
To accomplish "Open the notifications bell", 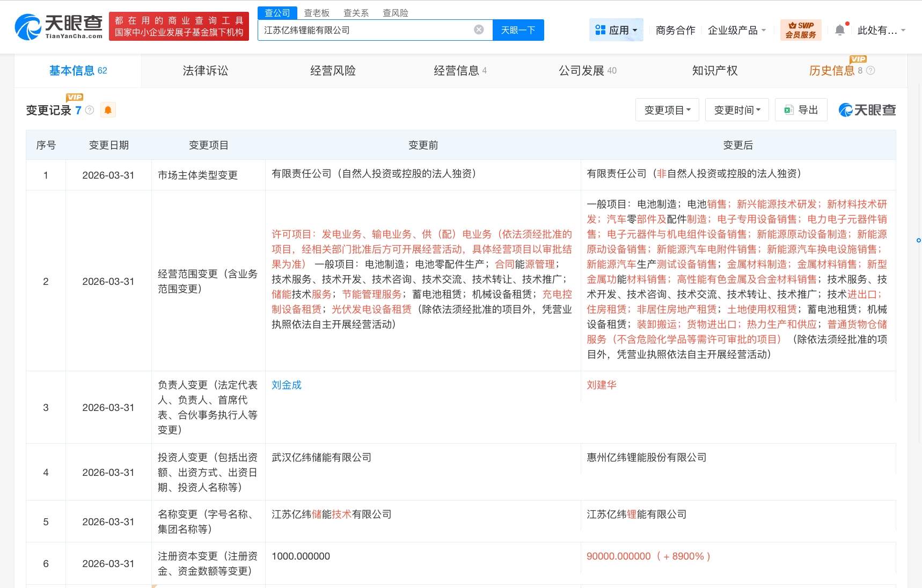I will (x=840, y=30).
